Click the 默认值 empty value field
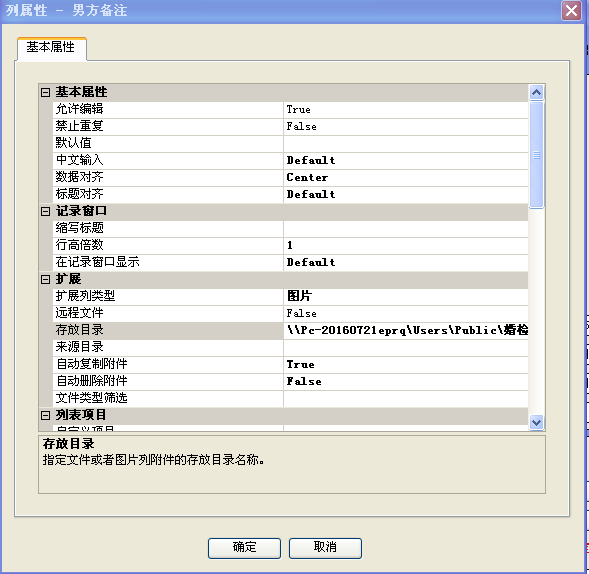 coord(406,144)
